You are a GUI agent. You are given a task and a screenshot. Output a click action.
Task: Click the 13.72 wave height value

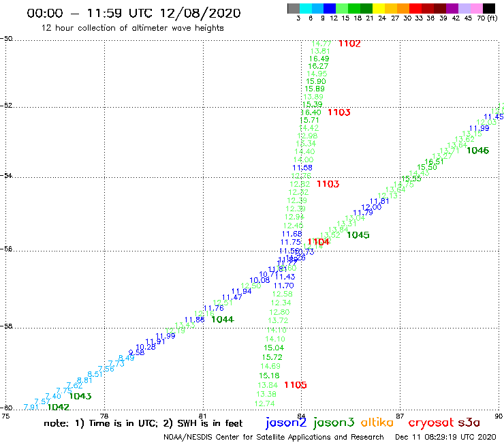278,320
